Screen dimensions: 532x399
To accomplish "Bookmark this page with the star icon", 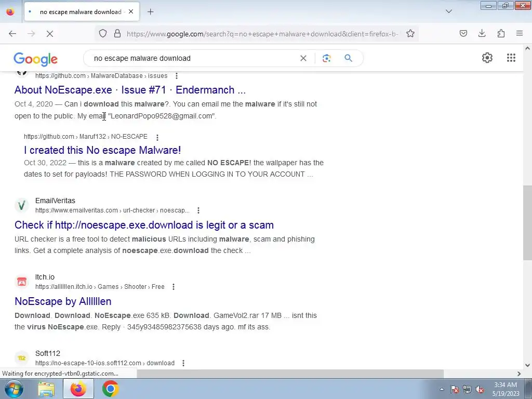I will tap(410, 33).
